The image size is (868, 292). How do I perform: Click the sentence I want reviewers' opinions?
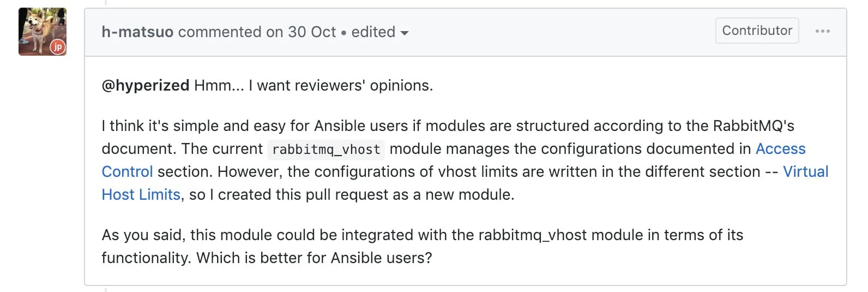pyautogui.click(x=341, y=86)
